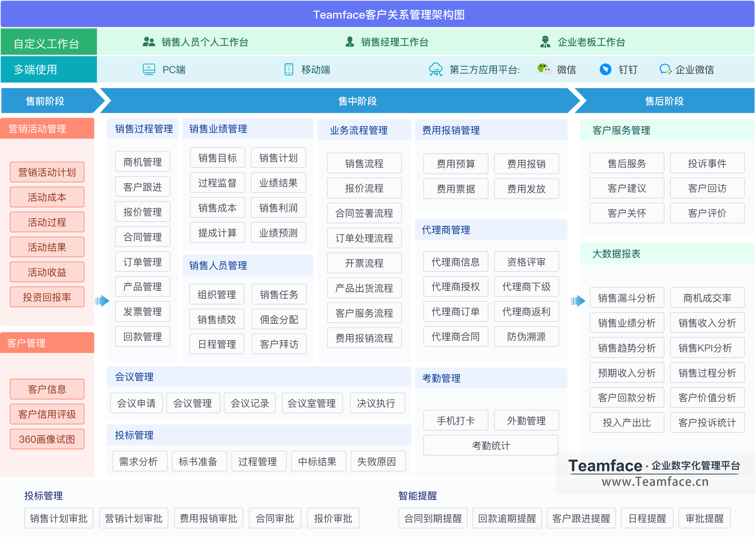Select the 客户评价 box
The image size is (756, 537).
pyautogui.click(x=707, y=213)
